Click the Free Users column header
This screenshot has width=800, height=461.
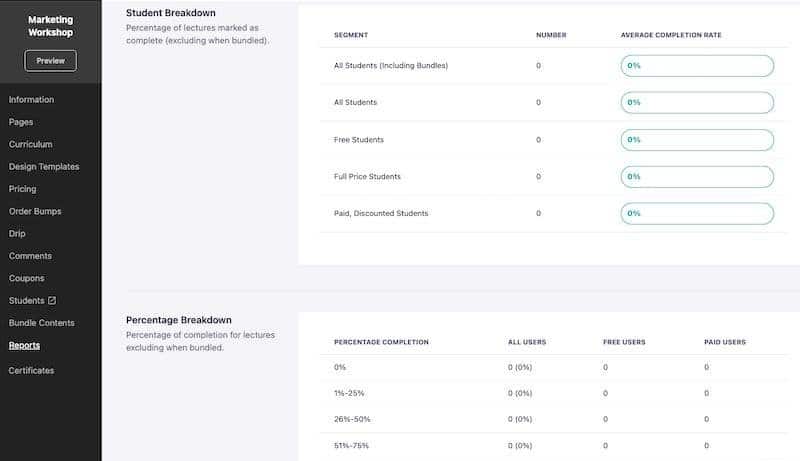(624, 342)
